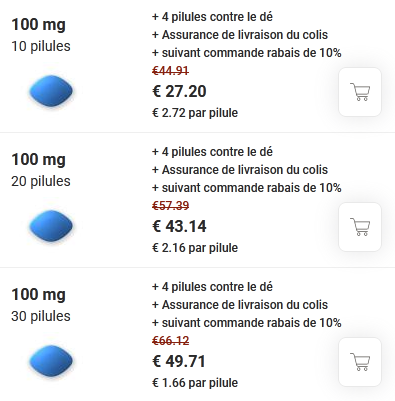The height and width of the screenshot is (401, 395).
Task: Click the blue pill image for 10 pilules
Action: tap(51, 91)
